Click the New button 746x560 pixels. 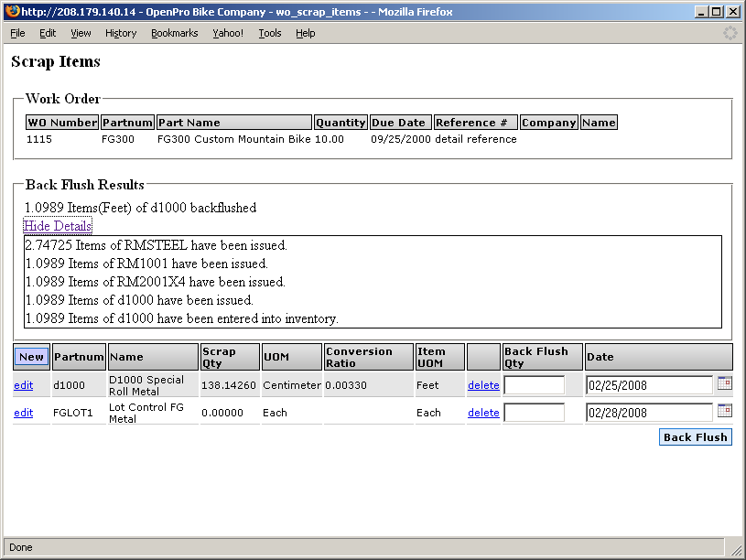tap(31, 357)
